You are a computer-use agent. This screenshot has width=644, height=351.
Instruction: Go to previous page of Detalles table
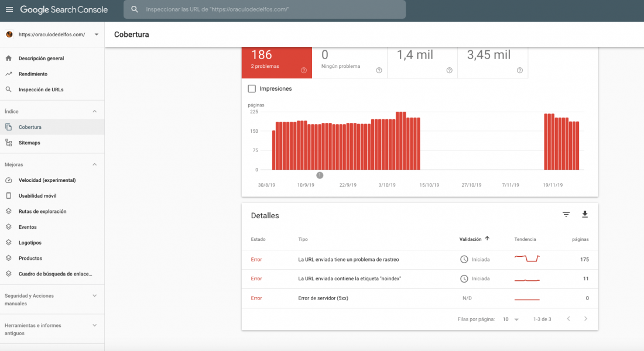[568, 319]
